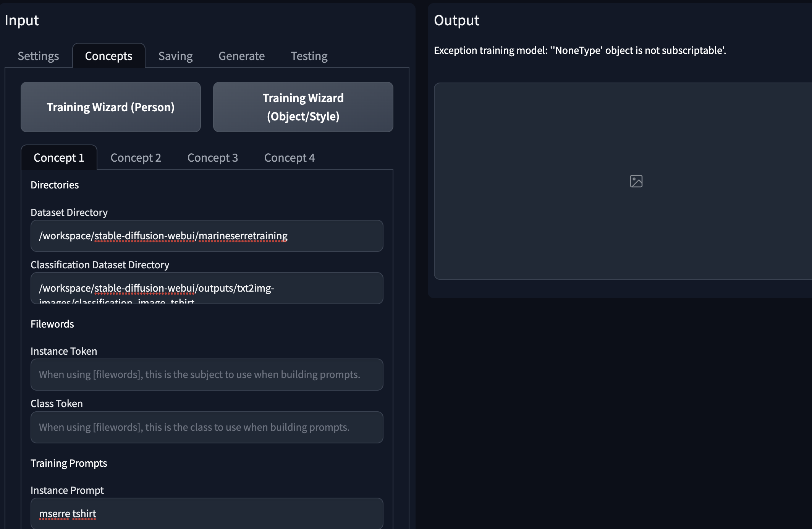Focus the Instance Prompt field

point(207,513)
